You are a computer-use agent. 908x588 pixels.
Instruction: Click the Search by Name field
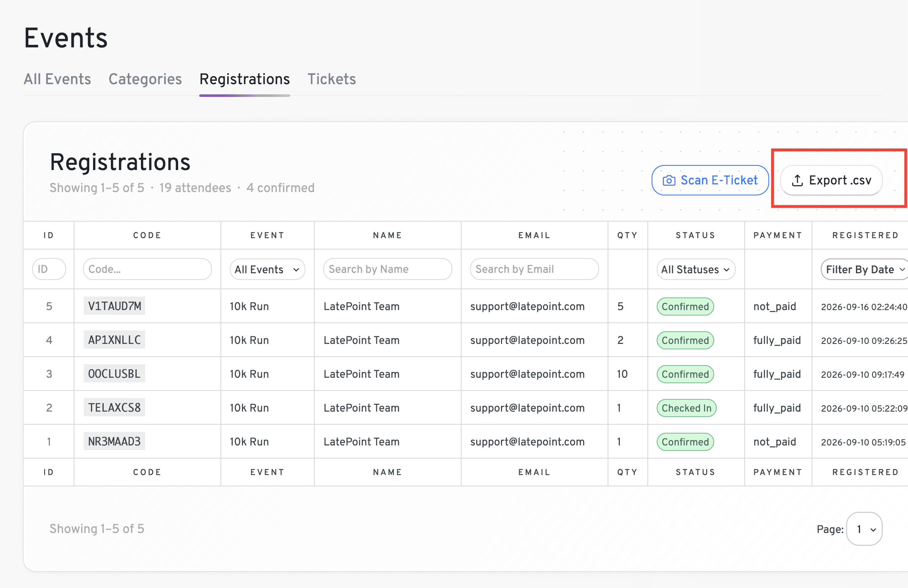[388, 269]
